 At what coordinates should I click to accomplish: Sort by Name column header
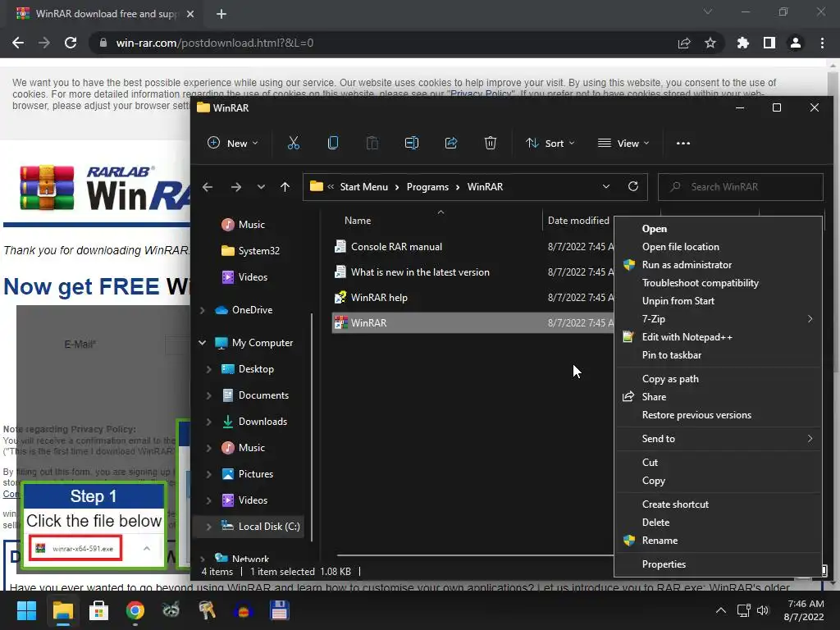[358, 221]
